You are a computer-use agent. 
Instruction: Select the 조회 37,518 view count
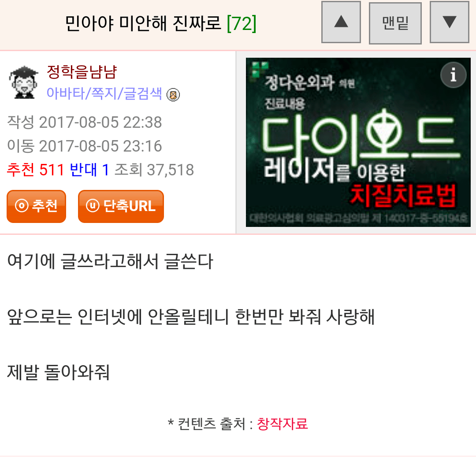point(154,170)
